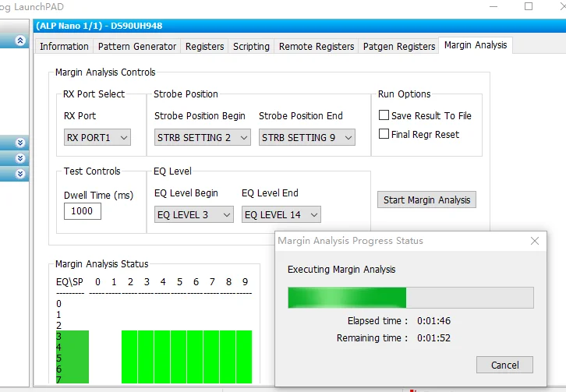
Task: Maximize the LaunchPAD window
Action: point(529,6)
